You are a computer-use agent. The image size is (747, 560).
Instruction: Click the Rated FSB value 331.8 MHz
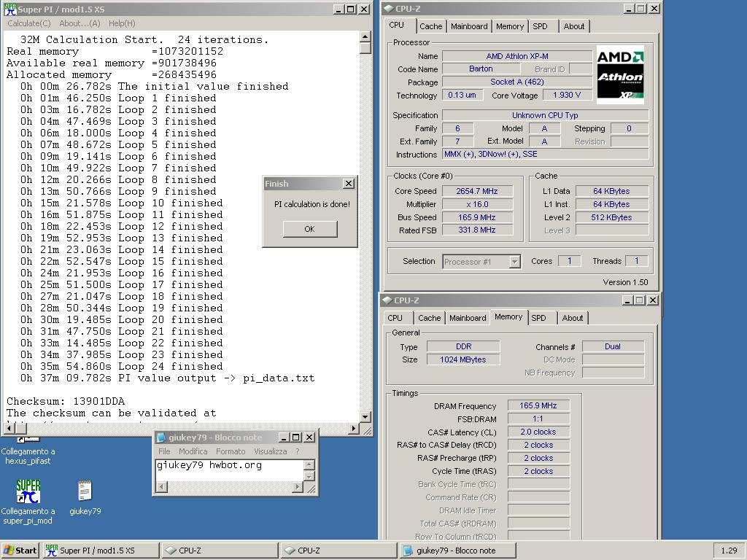(477, 230)
